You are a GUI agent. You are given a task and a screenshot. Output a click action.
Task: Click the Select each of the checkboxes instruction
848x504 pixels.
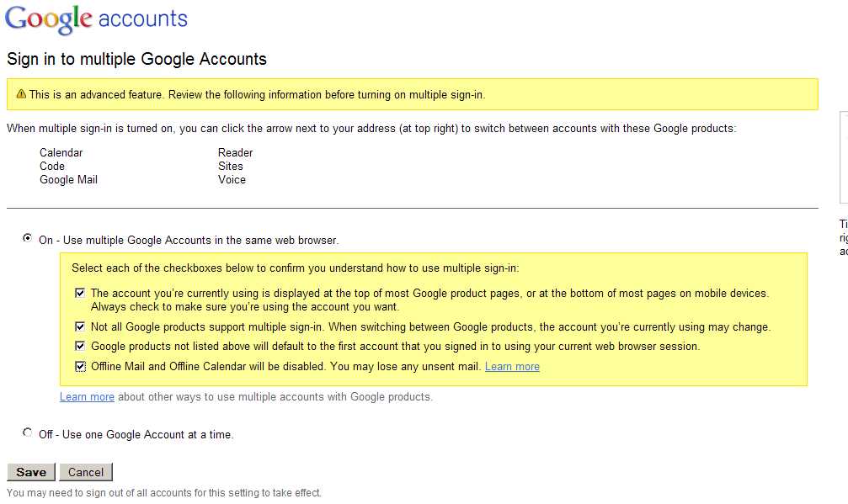[x=296, y=268]
